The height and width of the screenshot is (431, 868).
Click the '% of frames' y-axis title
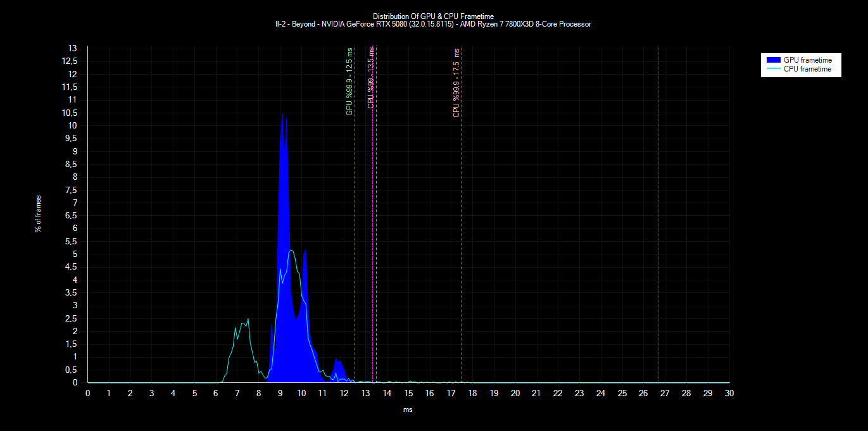click(x=38, y=213)
